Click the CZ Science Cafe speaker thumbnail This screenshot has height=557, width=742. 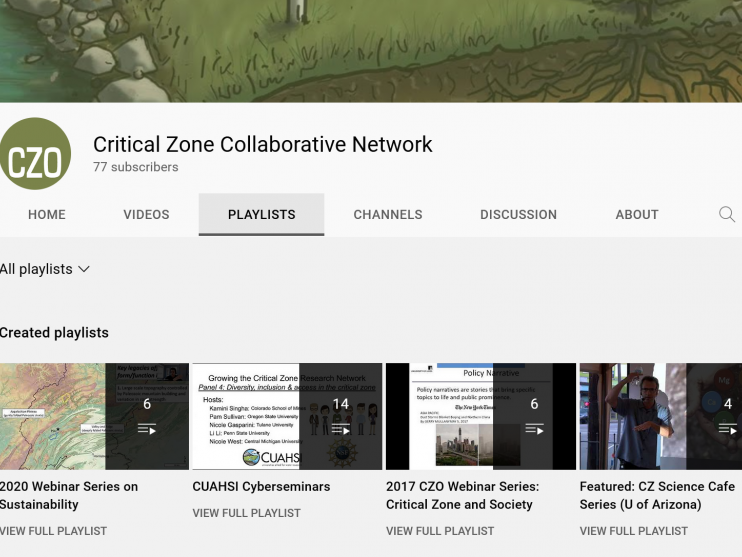pyautogui.click(x=661, y=416)
